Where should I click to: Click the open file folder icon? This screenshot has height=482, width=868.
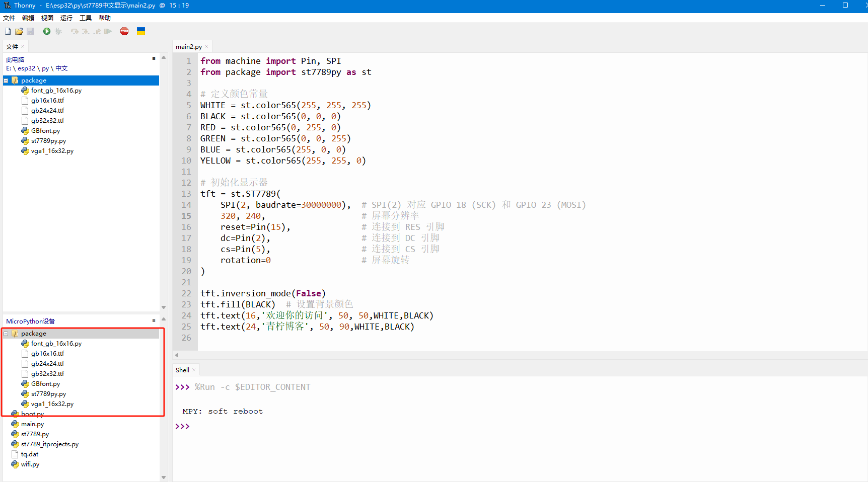point(19,31)
